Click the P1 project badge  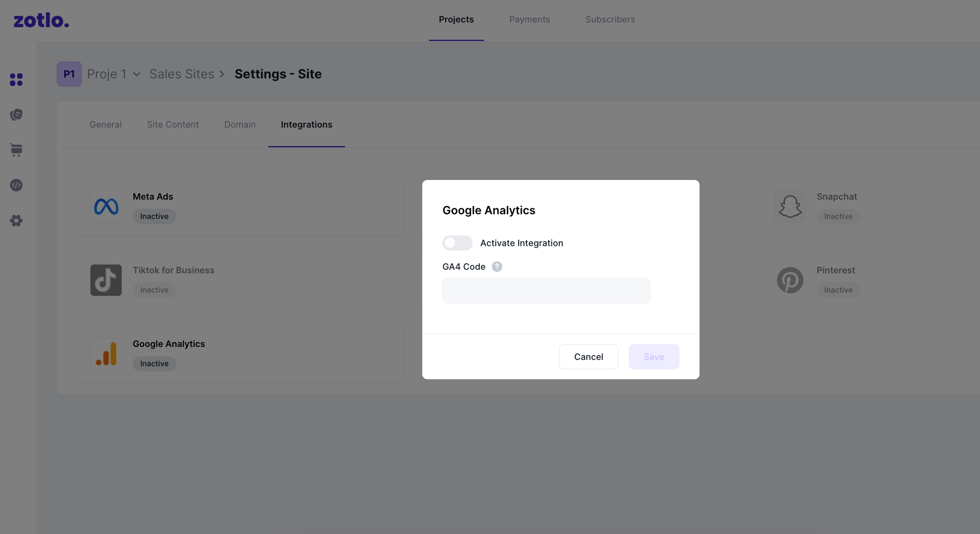pos(69,74)
